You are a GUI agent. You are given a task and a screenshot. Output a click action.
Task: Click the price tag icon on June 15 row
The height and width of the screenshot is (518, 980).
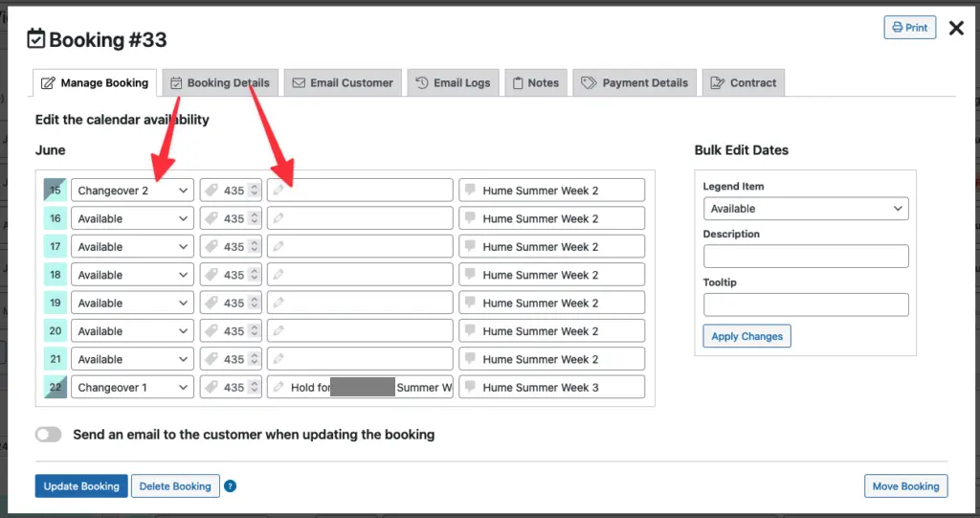click(x=212, y=191)
